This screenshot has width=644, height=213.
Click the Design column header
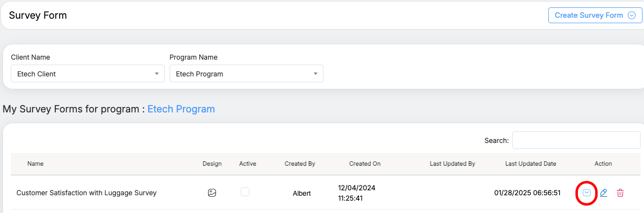pos(212,164)
